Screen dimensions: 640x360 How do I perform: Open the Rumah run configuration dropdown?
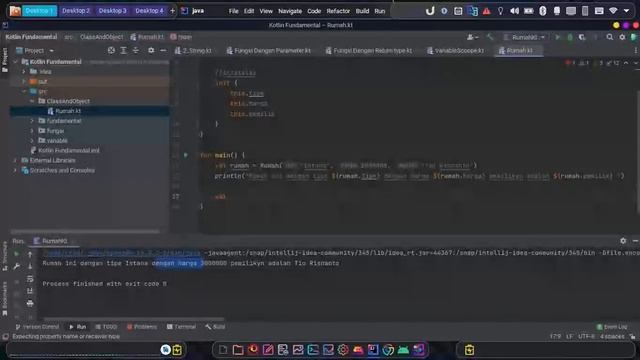(524, 37)
